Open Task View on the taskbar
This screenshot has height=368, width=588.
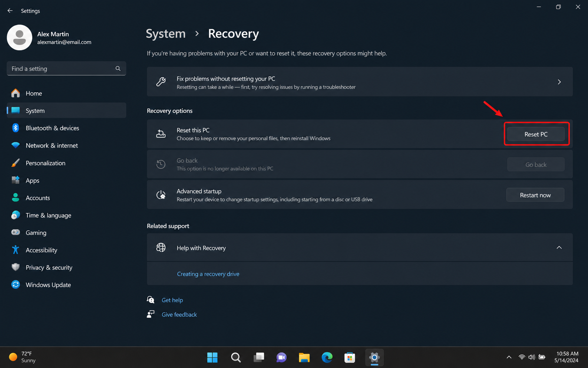[259, 358]
